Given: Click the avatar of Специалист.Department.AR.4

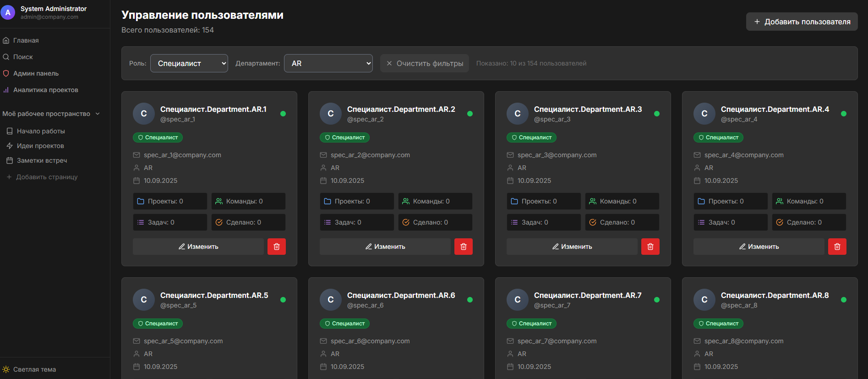Looking at the screenshot, I should point(704,114).
